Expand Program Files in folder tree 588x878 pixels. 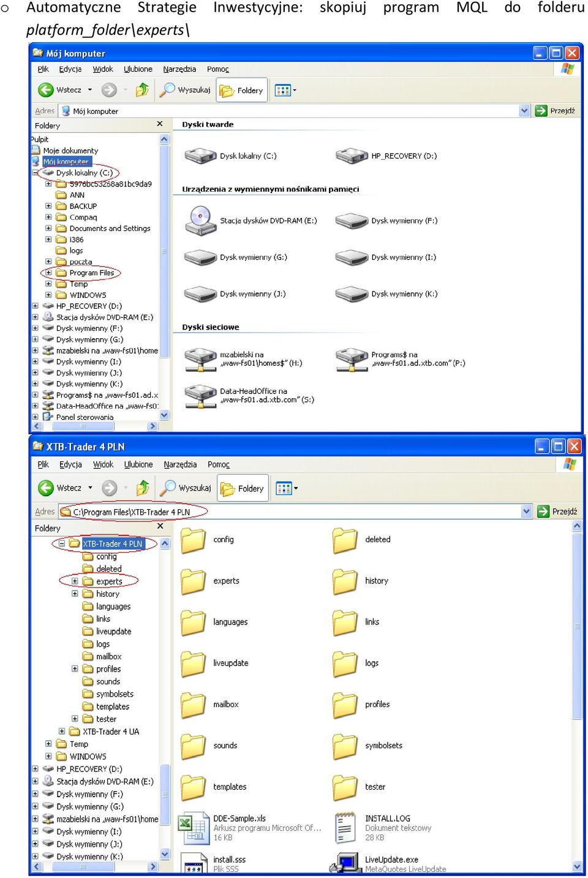click(48, 273)
